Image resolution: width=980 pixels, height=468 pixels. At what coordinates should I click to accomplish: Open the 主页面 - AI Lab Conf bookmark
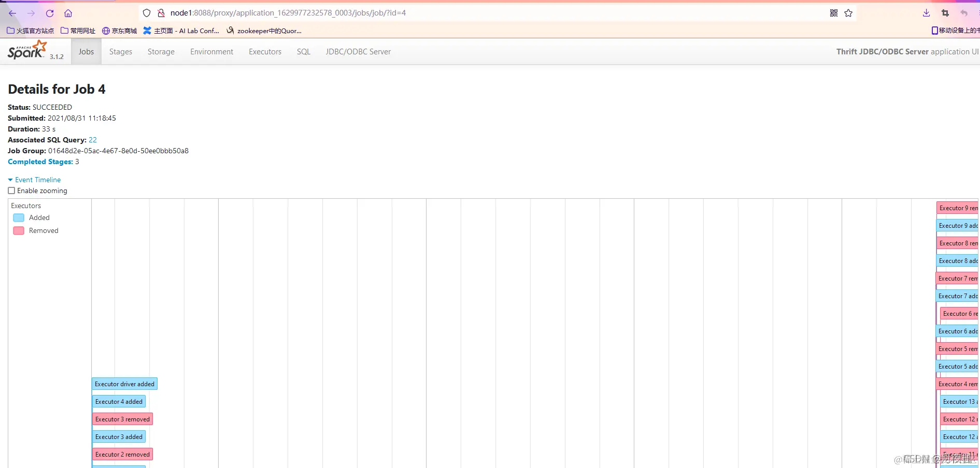click(x=181, y=31)
